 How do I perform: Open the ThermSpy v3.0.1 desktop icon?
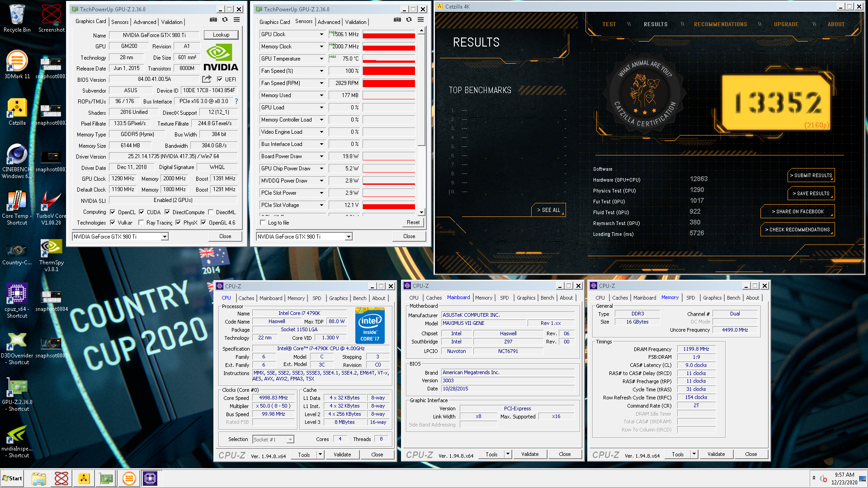click(x=51, y=255)
